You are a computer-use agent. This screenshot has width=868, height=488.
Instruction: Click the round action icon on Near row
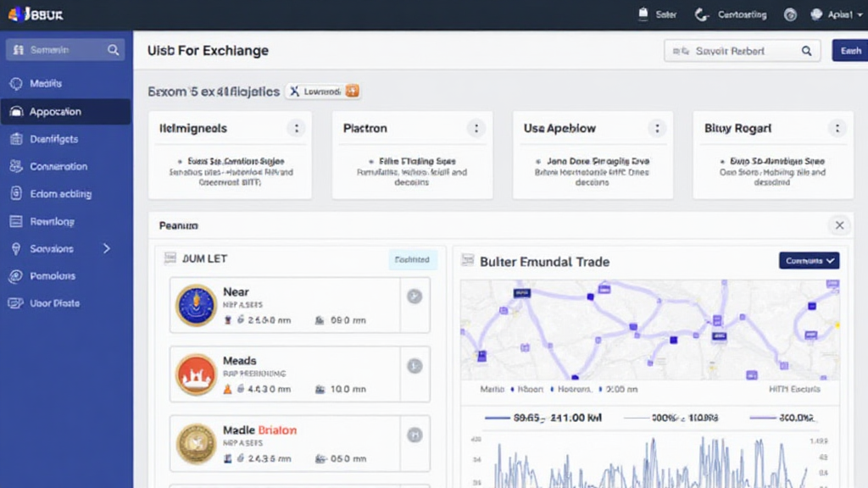click(x=415, y=297)
